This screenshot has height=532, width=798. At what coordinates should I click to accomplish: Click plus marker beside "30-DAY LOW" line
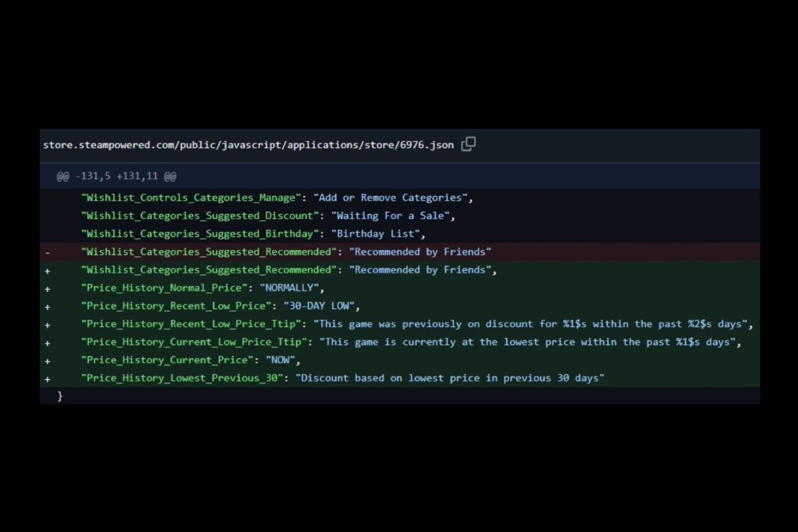[x=47, y=307]
